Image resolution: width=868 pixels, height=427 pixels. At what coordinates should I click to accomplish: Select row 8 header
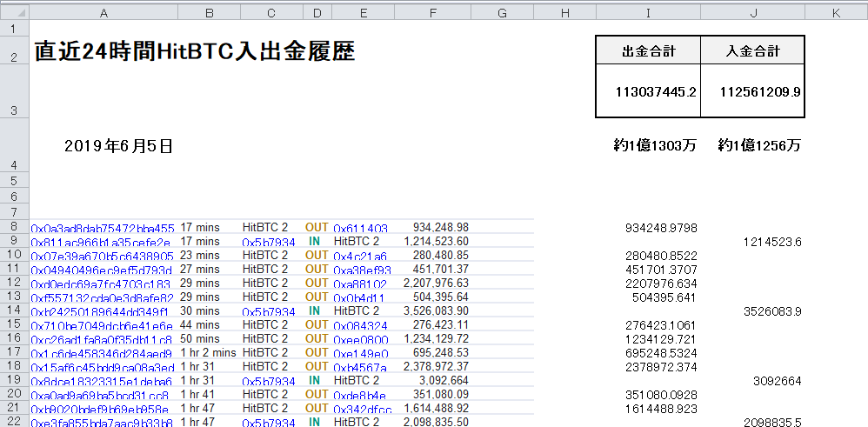click(15, 226)
